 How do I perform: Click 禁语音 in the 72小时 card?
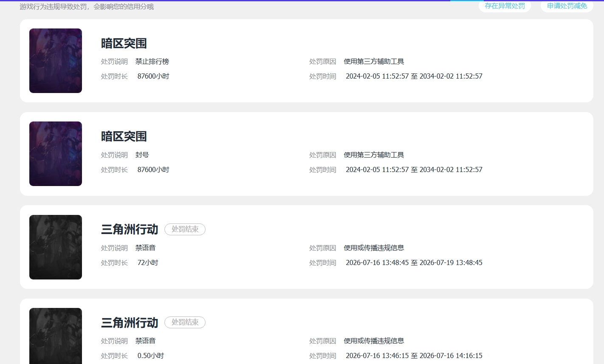tap(146, 248)
